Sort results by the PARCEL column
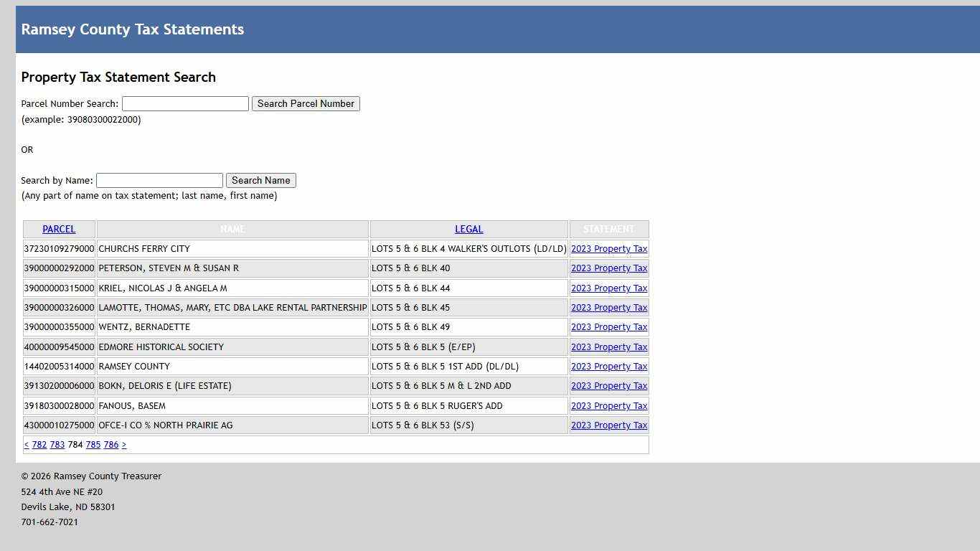The height and width of the screenshot is (551, 980). (x=59, y=229)
